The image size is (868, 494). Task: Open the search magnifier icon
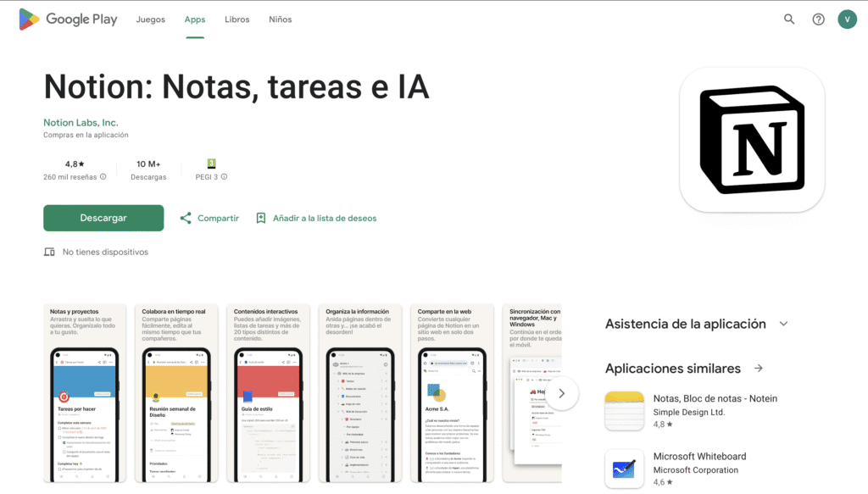pos(789,19)
